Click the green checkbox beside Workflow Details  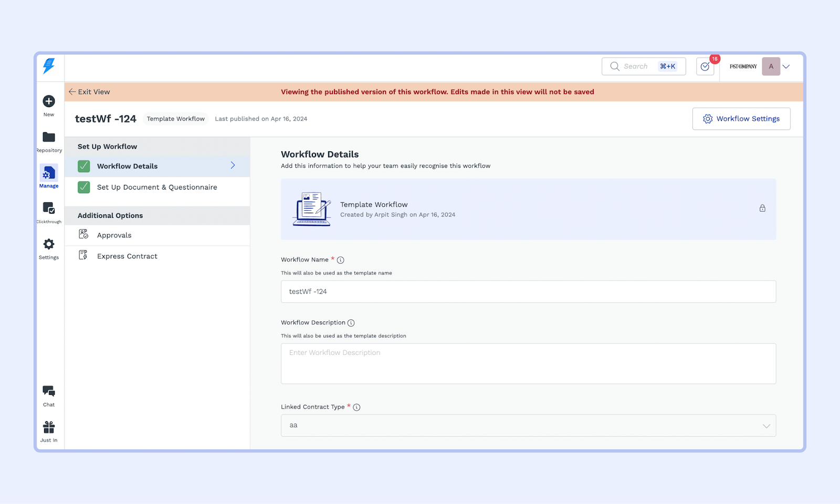[84, 166]
